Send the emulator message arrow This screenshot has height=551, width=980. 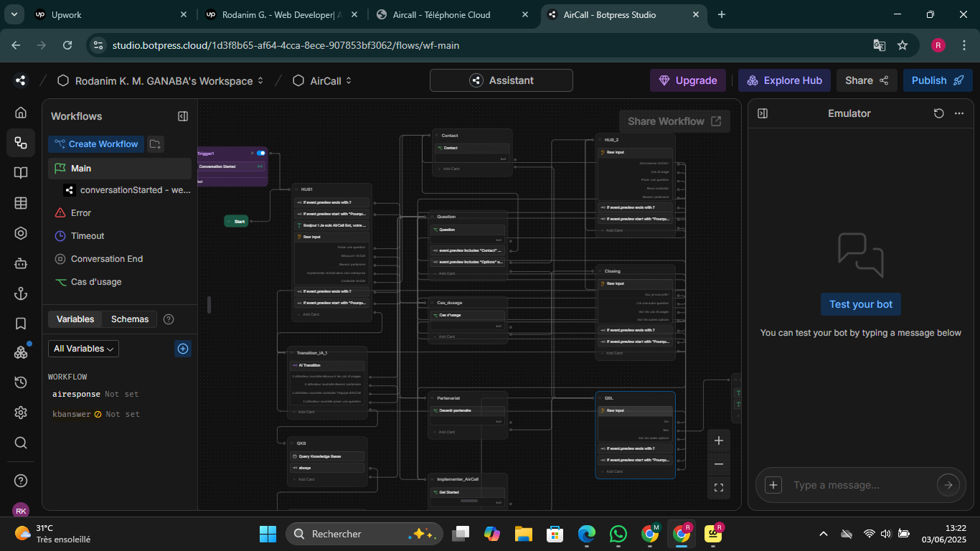point(948,485)
